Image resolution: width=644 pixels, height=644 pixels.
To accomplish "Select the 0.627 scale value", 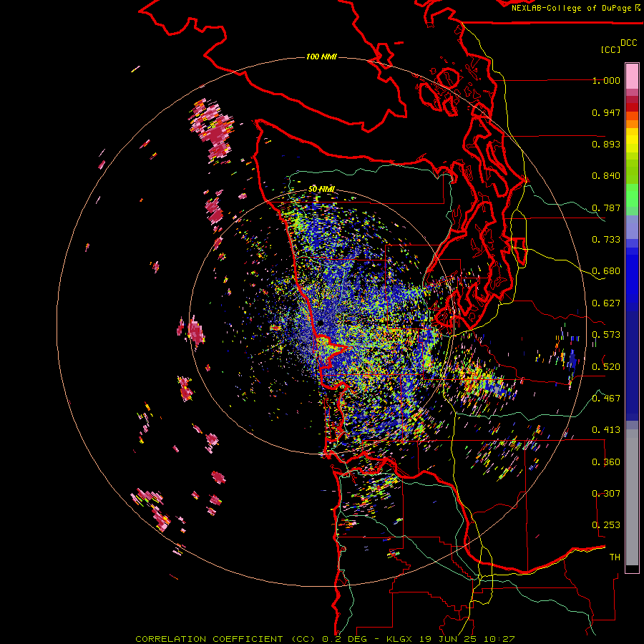I will click(x=606, y=303).
